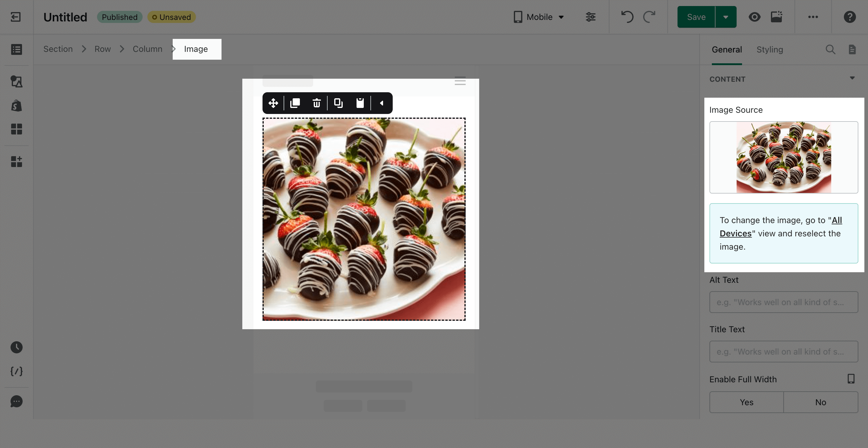
Task: Open the elements shapes library icon
Action: (x=17, y=81)
